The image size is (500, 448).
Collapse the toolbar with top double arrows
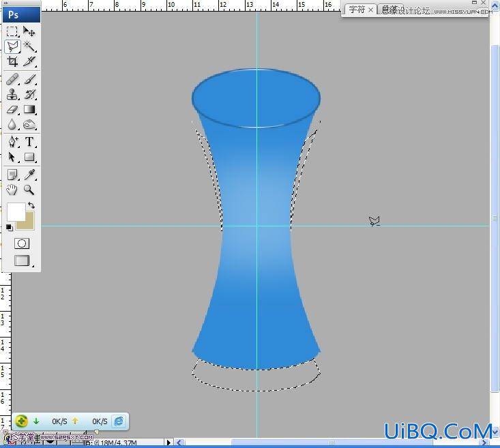coord(5,3)
